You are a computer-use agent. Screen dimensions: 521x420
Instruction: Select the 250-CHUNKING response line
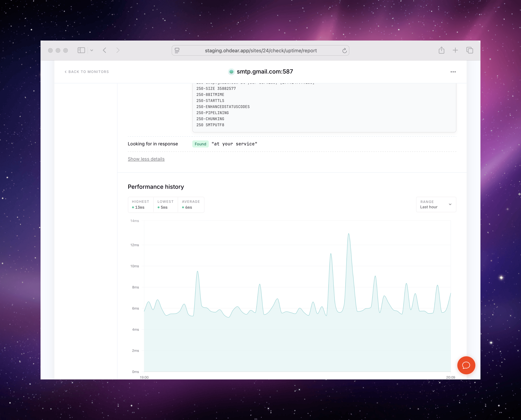(210, 119)
